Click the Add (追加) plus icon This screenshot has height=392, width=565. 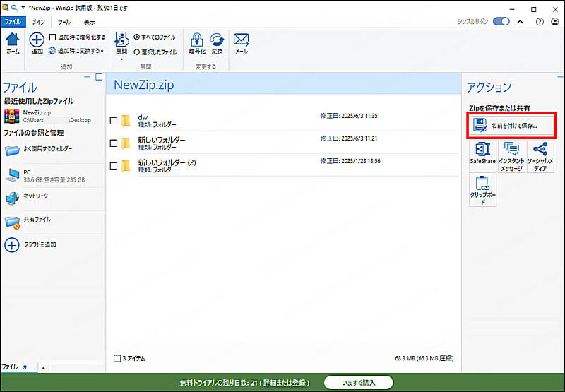37,40
